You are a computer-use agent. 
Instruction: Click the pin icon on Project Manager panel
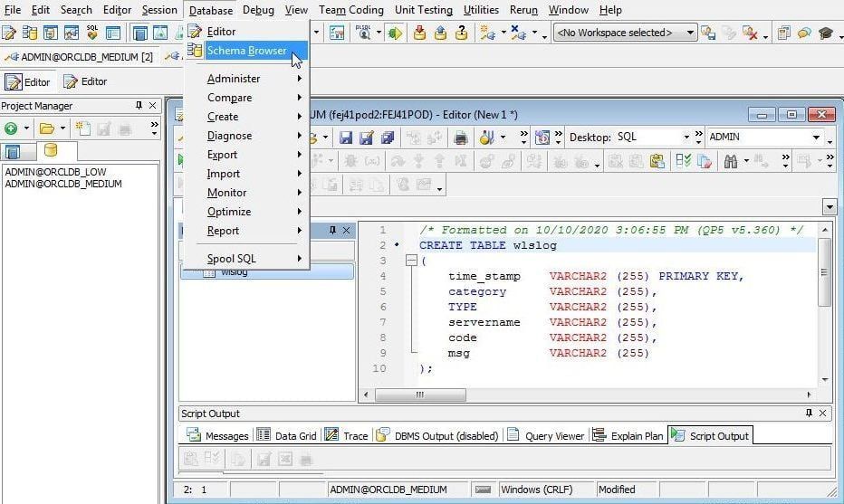pyautogui.click(x=139, y=106)
